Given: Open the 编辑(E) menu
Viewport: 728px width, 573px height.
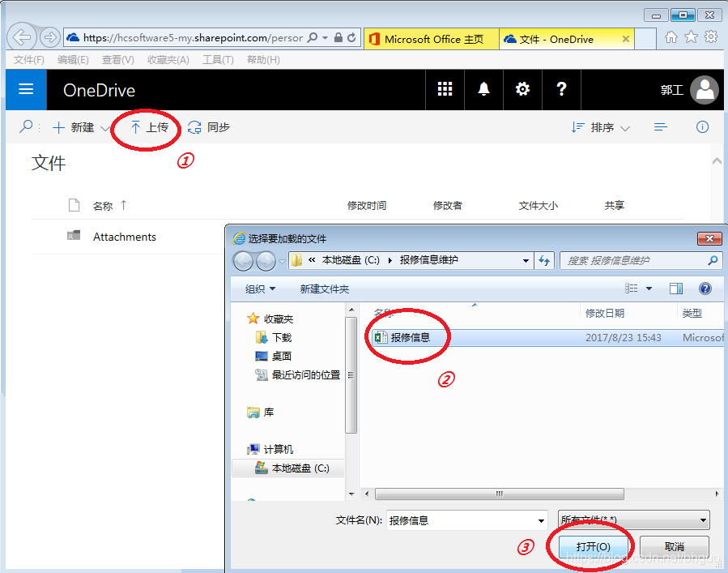Looking at the screenshot, I should click(73, 59).
